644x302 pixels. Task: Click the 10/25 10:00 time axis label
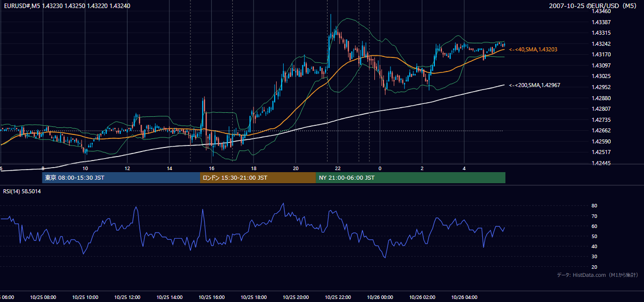(x=85, y=297)
